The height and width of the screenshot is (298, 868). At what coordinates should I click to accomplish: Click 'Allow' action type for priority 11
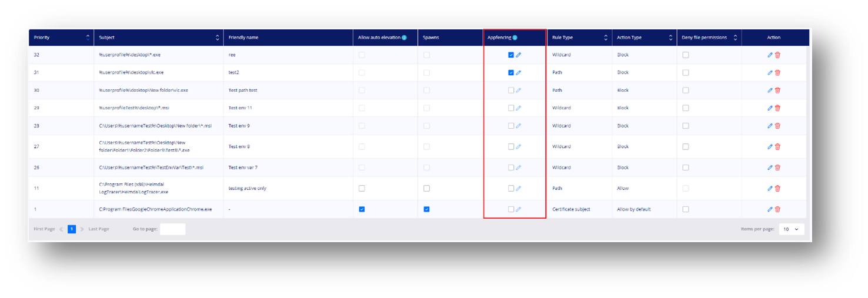[x=623, y=189]
